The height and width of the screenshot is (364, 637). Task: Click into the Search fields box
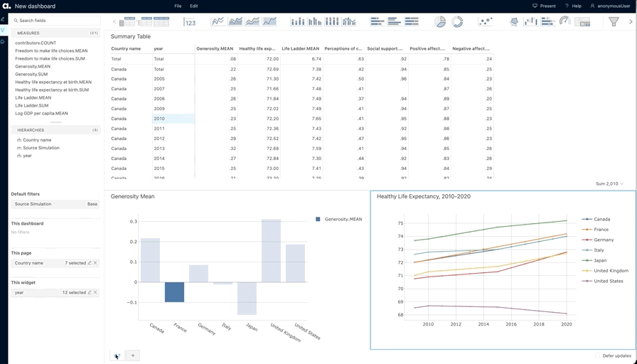point(56,21)
